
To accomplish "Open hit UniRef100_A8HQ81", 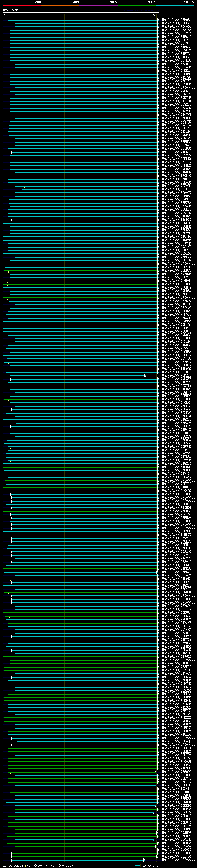I will 177,20.
